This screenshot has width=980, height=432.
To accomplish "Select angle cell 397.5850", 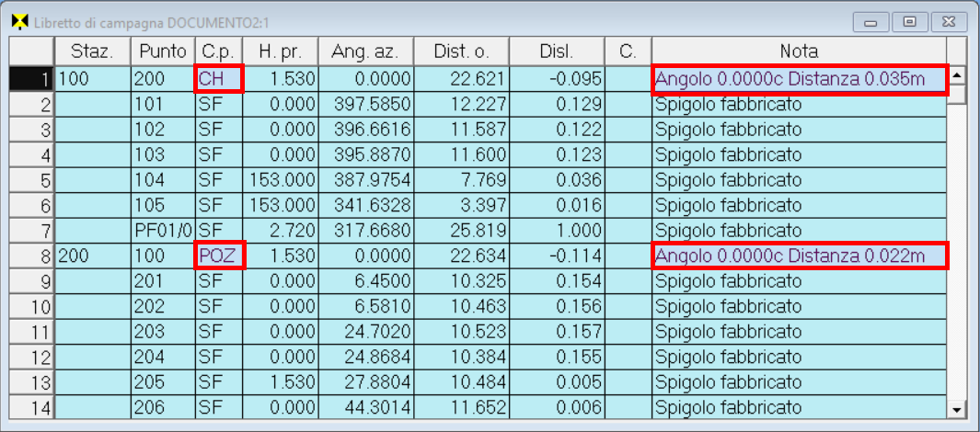I will [366, 105].
